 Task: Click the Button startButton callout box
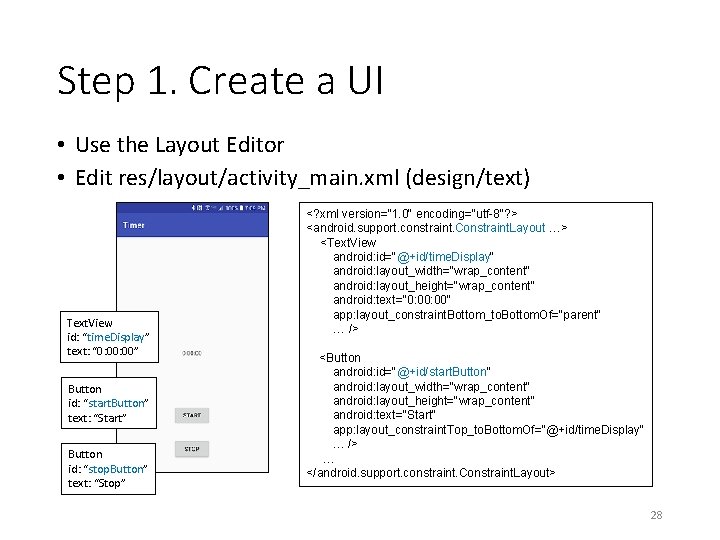coord(109,403)
